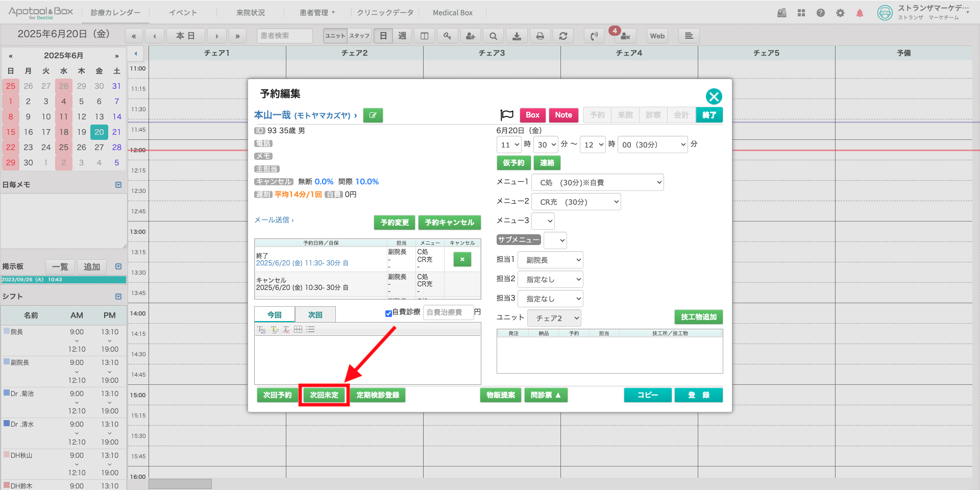This screenshot has width=980, height=490.
Task: Open the クリニックデータ menu
Action: coord(385,13)
